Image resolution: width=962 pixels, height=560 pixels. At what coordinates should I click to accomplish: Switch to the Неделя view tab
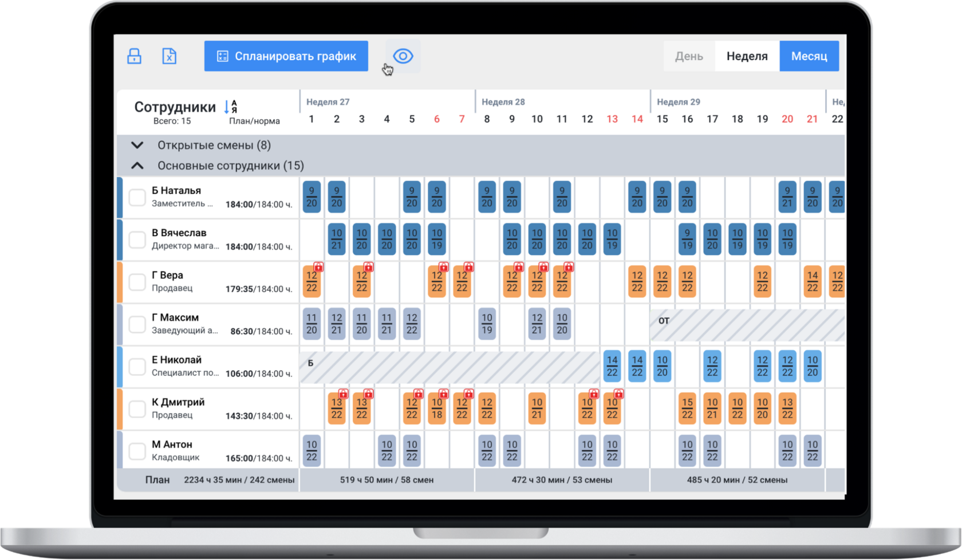click(747, 56)
